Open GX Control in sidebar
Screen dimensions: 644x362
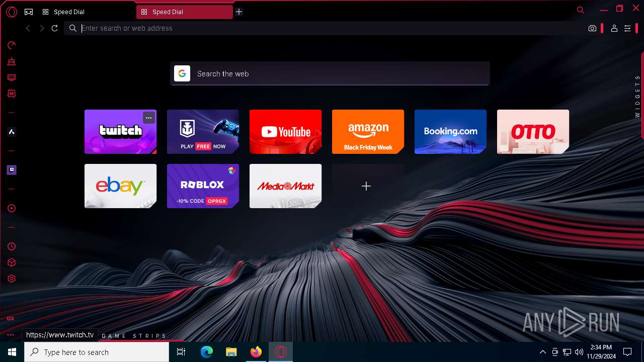click(12, 45)
